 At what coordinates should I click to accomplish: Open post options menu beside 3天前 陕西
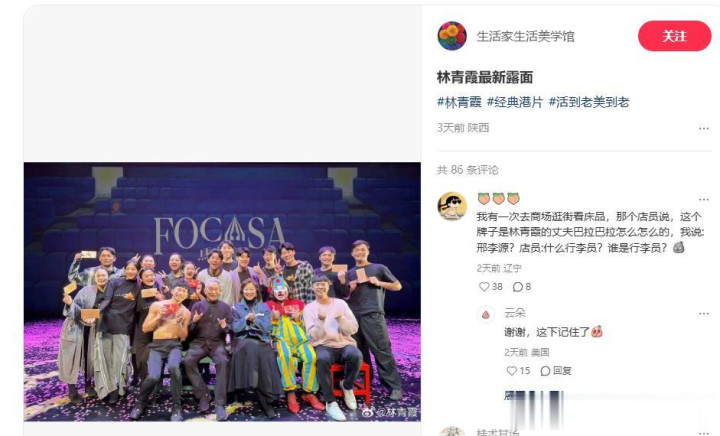(703, 129)
